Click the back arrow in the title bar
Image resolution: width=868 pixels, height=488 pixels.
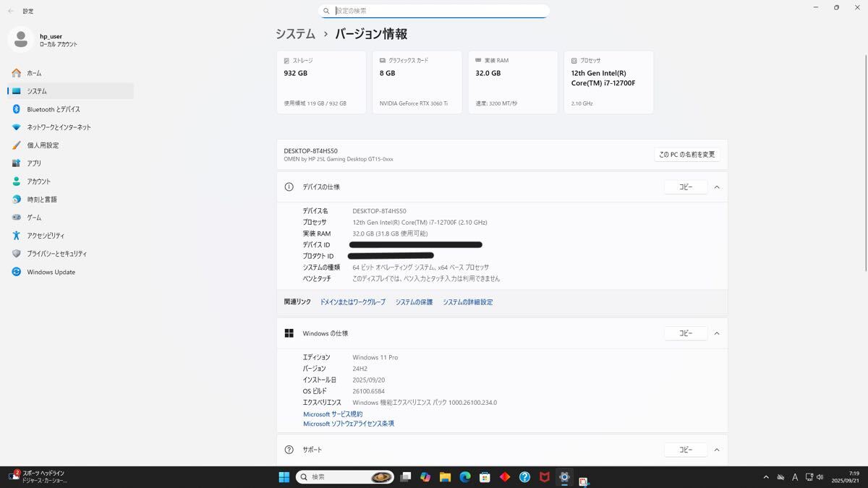(10, 11)
